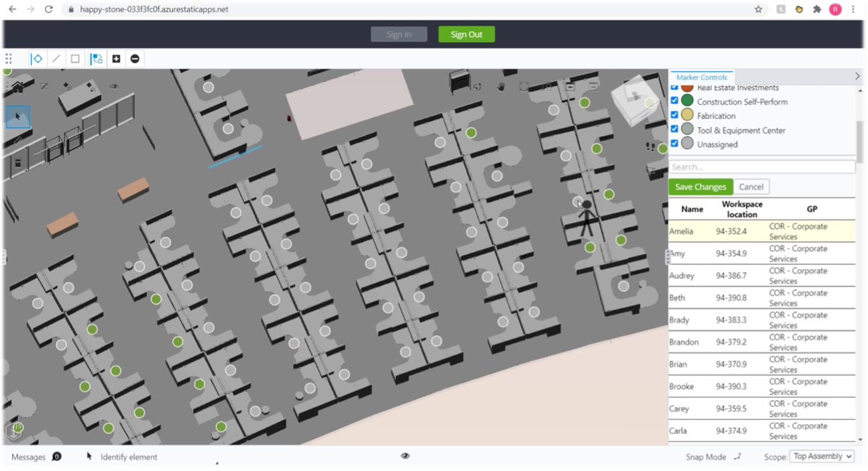
Task: Click the fit view icon
Action: [523, 87]
